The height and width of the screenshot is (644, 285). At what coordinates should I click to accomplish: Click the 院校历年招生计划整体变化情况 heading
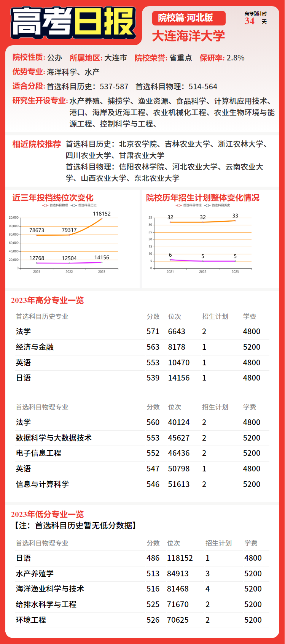pyautogui.click(x=203, y=198)
